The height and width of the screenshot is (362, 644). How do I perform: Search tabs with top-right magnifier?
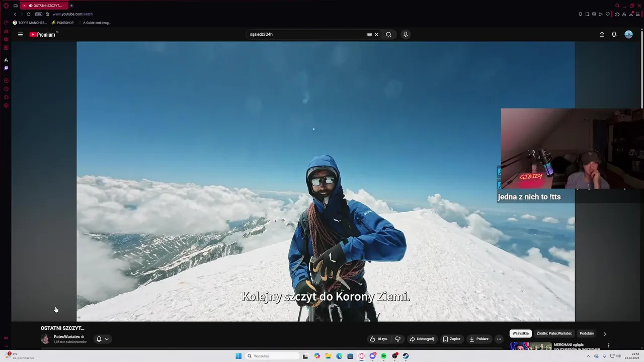coord(617,6)
